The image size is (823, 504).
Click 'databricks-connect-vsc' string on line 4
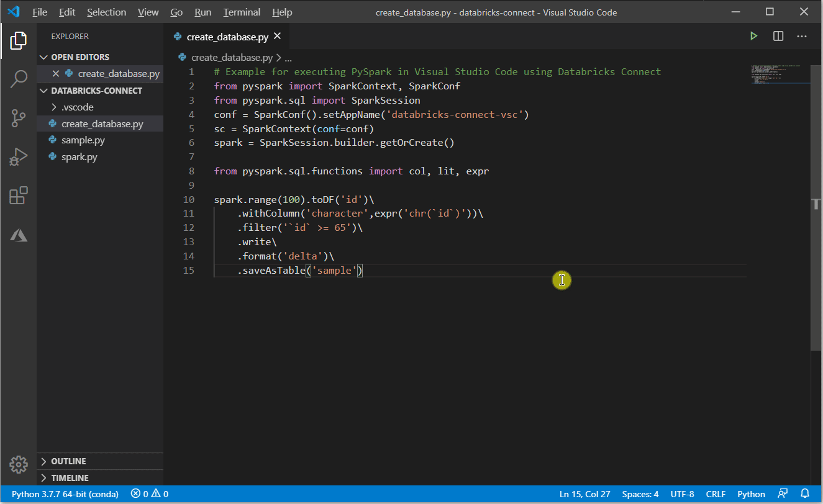[x=455, y=115]
